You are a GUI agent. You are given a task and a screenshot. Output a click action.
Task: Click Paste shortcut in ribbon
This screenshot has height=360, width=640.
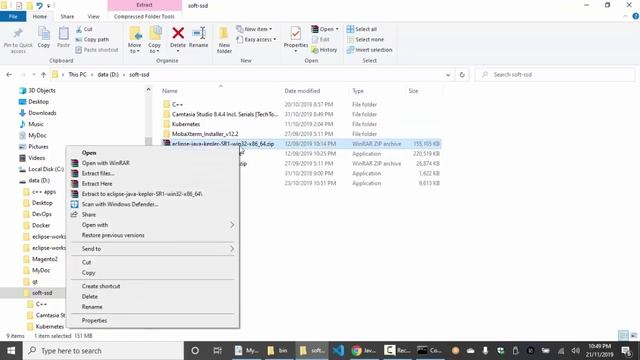pos(97,50)
